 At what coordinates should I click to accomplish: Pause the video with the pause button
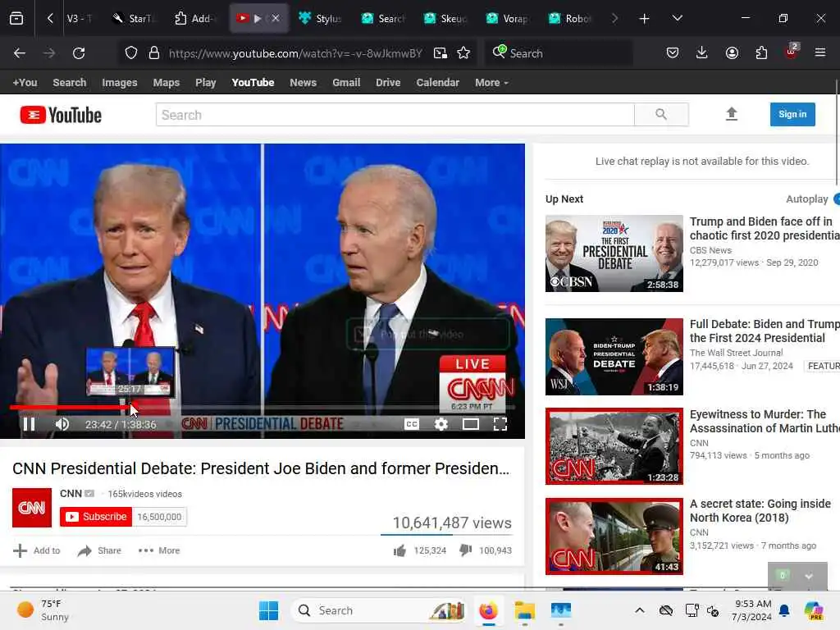pos(29,424)
